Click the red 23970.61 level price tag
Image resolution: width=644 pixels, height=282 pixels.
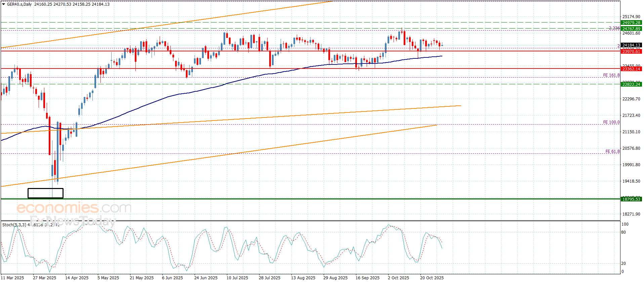[x=631, y=51]
